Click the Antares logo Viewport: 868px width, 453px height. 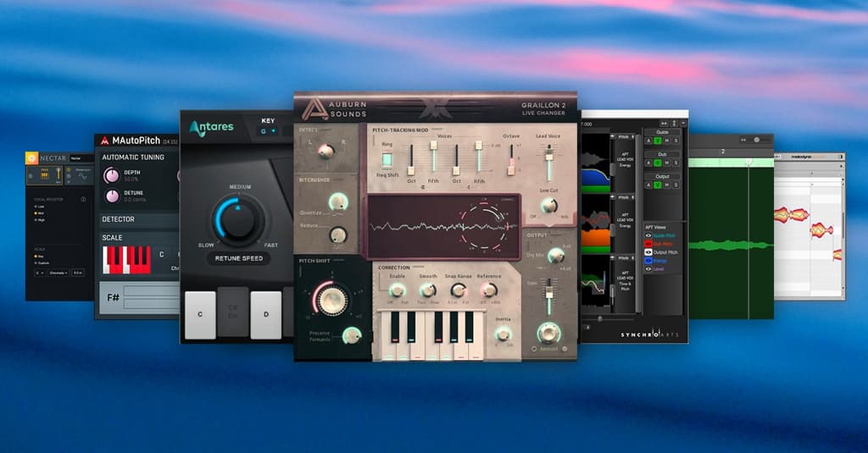click(x=211, y=127)
